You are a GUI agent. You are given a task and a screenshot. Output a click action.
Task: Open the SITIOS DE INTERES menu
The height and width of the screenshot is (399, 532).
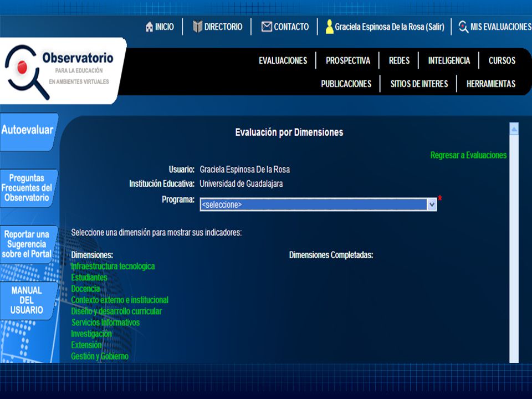(419, 84)
